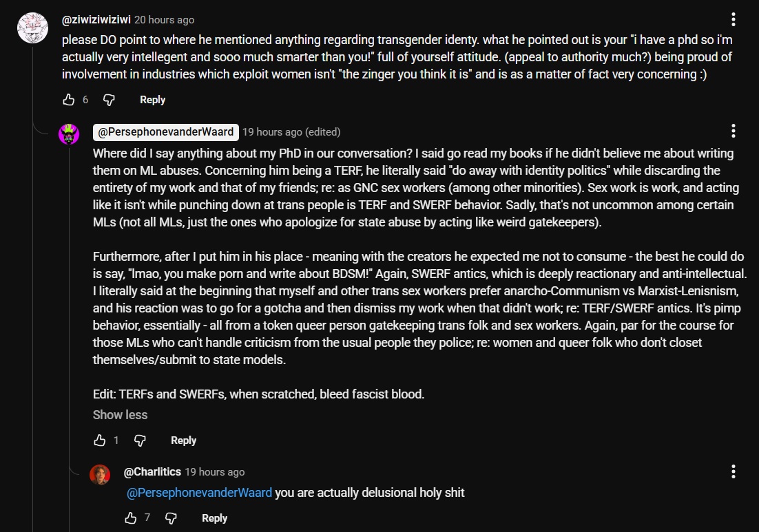Reply to @PersephonevanderWaard's comment
Viewport: 759px width, 532px height.
point(183,440)
